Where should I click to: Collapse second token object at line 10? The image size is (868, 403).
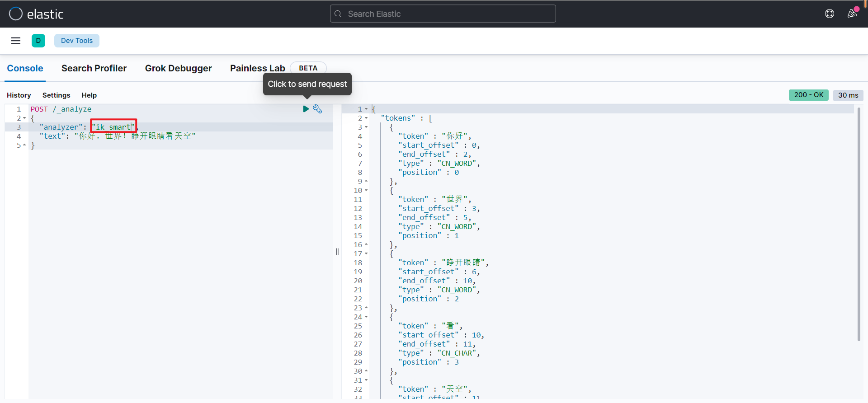(366, 191)
